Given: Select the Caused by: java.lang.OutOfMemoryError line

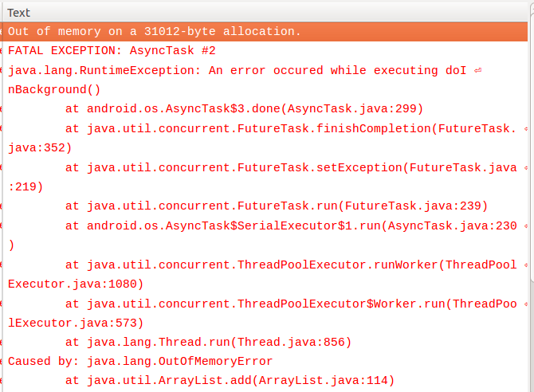Looking at the screenshot, I should point(140,361).
